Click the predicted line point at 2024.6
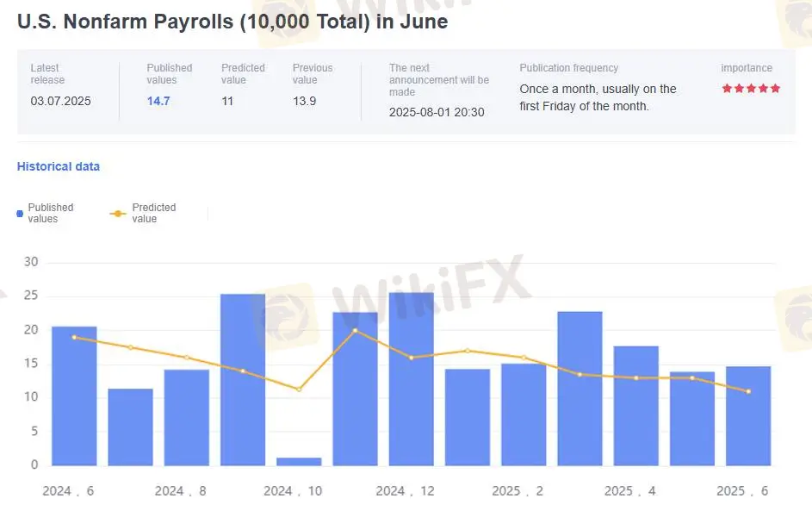Screen dimensions: 812x511 click(x=74, y=337)
